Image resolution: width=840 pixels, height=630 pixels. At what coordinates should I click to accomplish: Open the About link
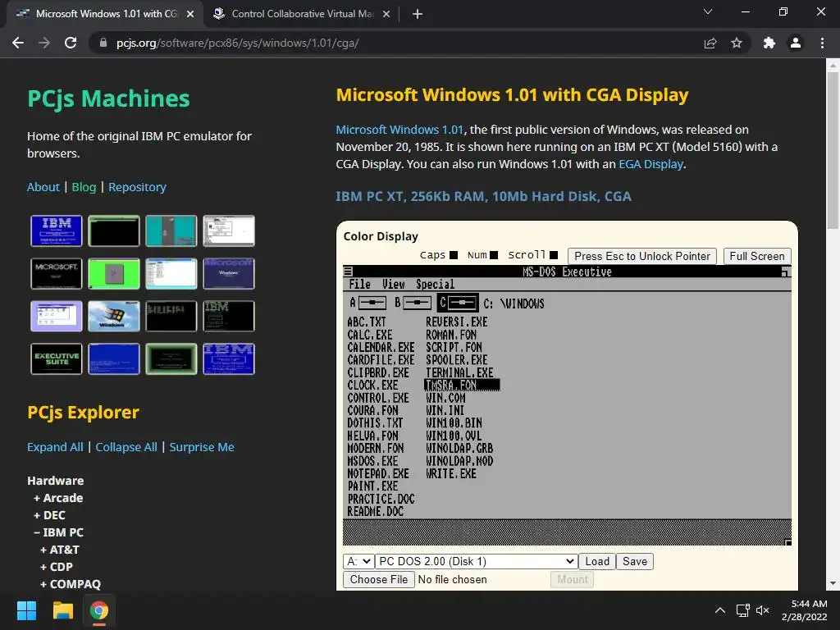click(43, 187)
